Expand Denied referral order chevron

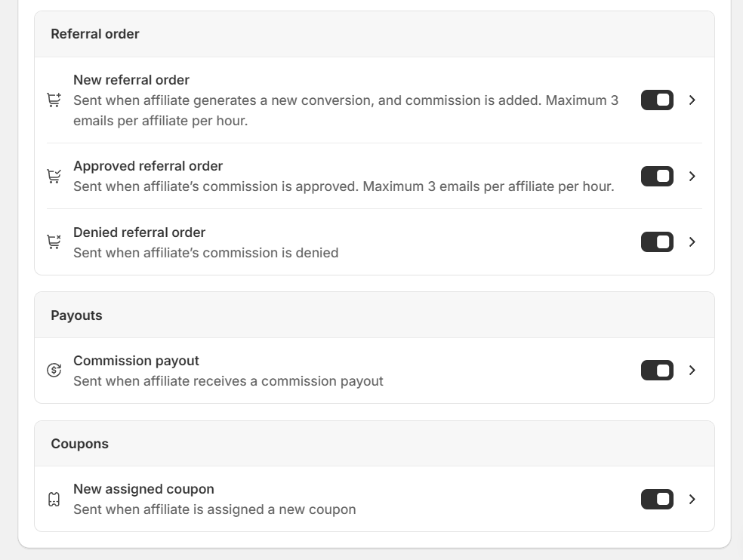pyautogui.click(x=692, y=242)
